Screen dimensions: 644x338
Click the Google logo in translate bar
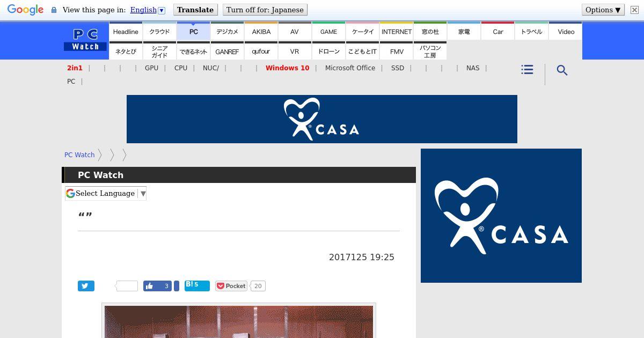[x=25, y=10]
